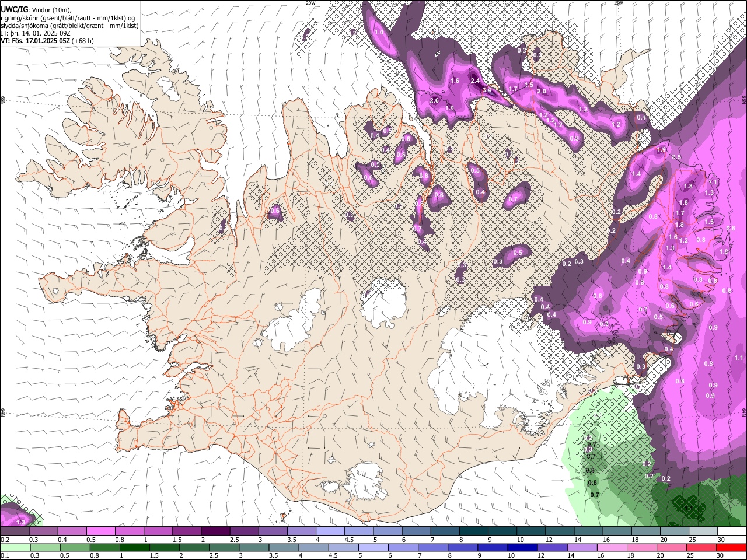747x560 pixels.
Task: Select the 'rigning/skúrir' legend description line
Action: click(68, 18)
